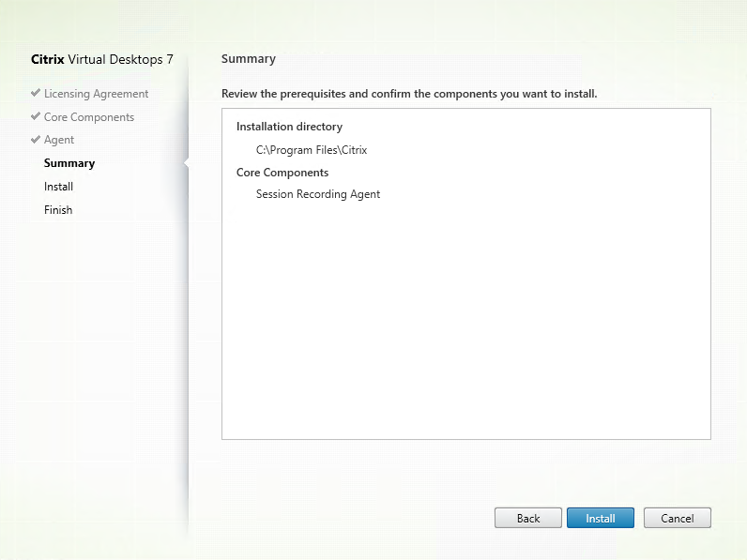Click the checkmark icon next to Agent
The image size is (747, 560).
[36, 140]
